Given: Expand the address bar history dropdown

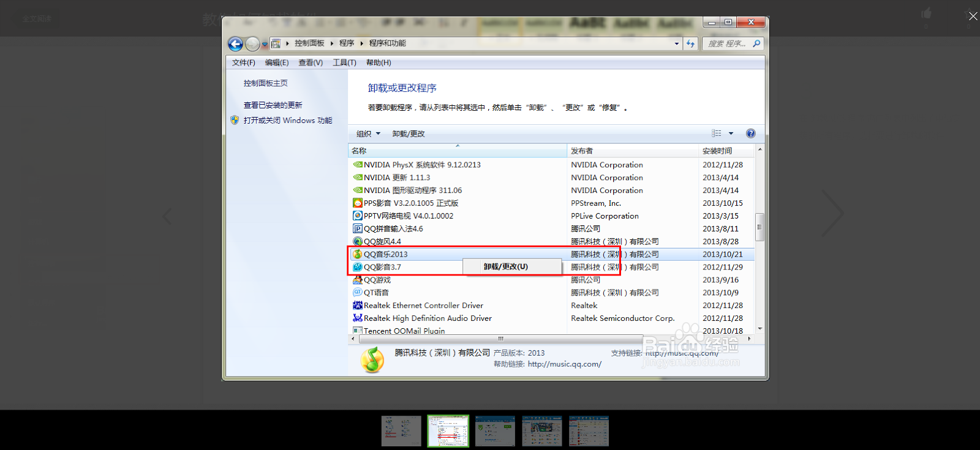Looking at the screenshot, I should [676, 43].
